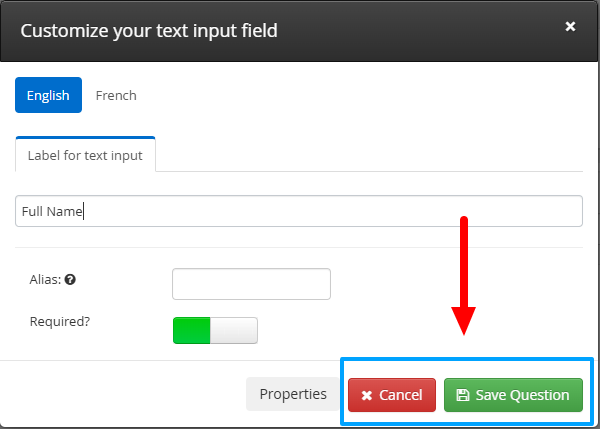The height and width of the screenshot is (429, 600).
Task: Save Question with green button
Action: (x=513, y=395)
